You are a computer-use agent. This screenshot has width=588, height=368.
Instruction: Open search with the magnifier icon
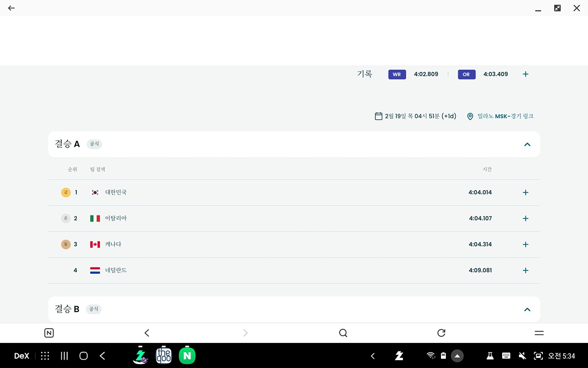tap(343, 333)
